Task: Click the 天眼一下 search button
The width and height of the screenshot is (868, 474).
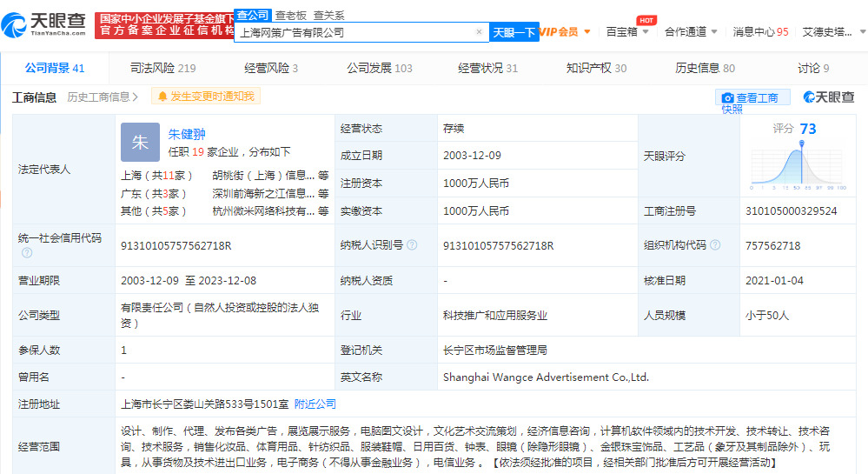Action: [514, 32]
